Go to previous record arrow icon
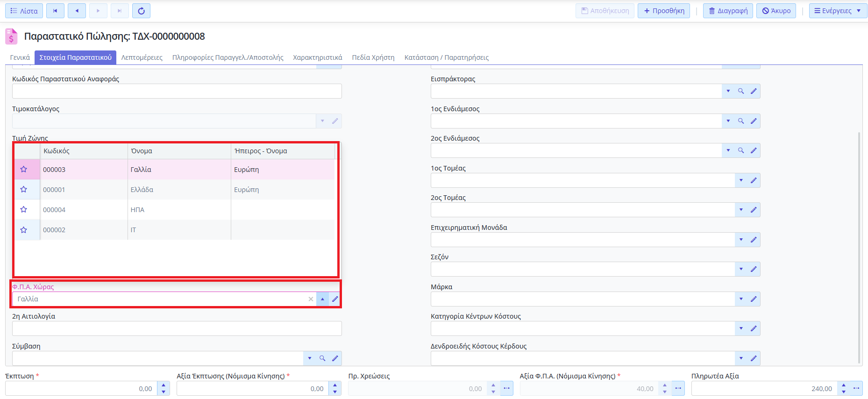Image resolution: width=868 pixels, height=399 pixels. (77, 11)
